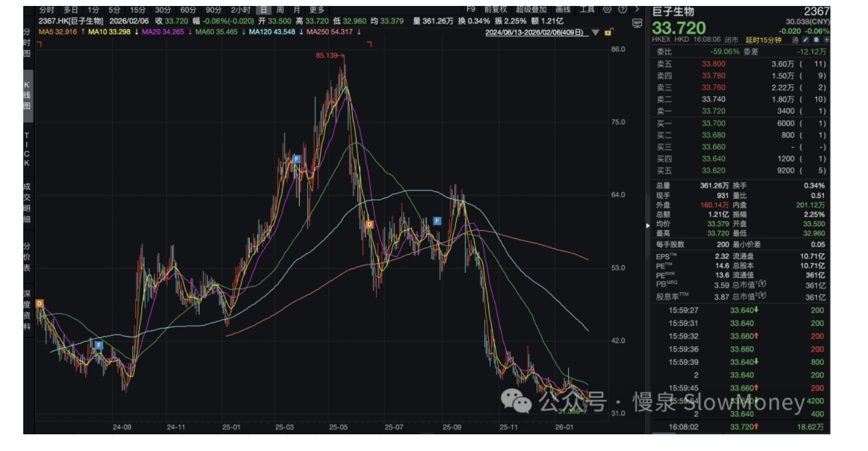Select the 多日 multi-day tab
The image size is (868, 451).
(71, 10)
